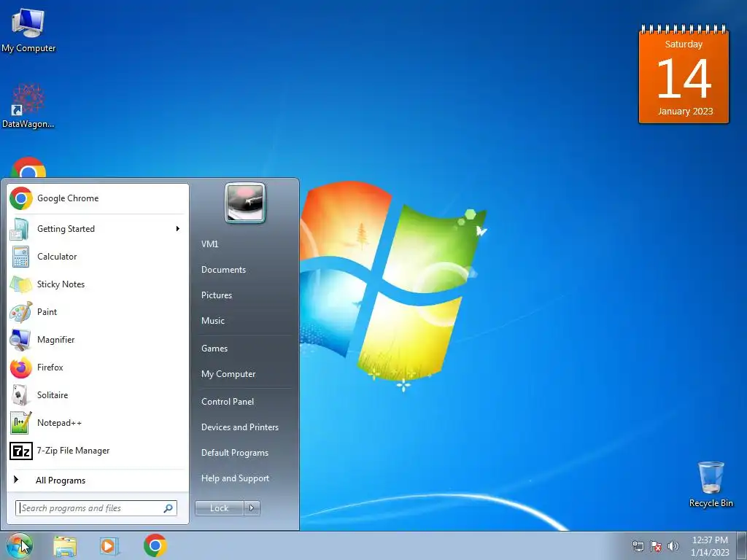Select the Recycle Bin desktop icon
Screen dimensions: 747x560
tap(711, 484)
